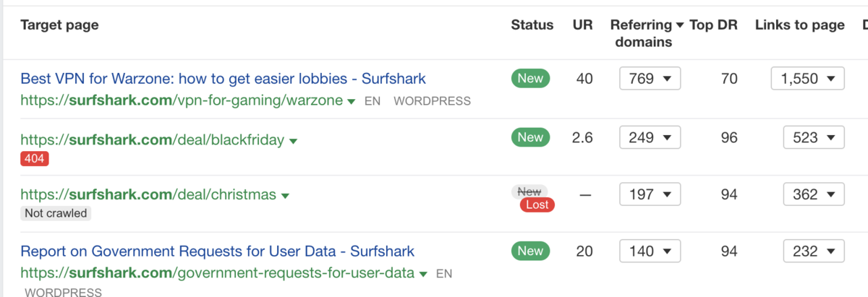This screenshot has height=297, width=868.
Task: Open the 249 referring domains dropdown
Action: (650, 137)
